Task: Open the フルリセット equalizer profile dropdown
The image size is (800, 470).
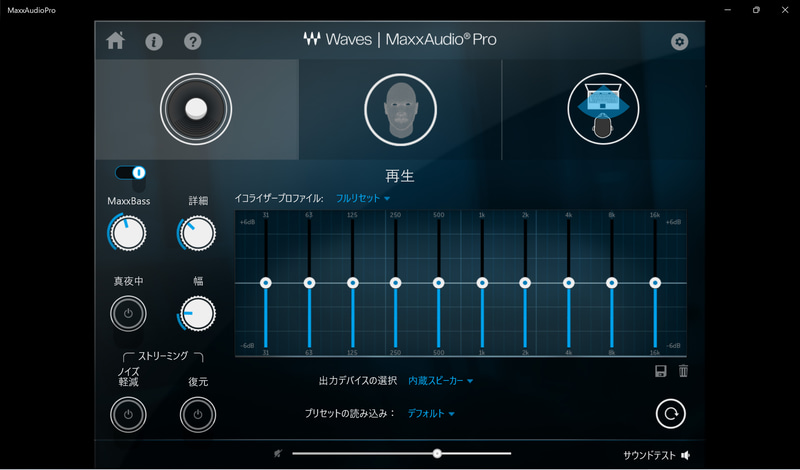Action: click(363, 198)
